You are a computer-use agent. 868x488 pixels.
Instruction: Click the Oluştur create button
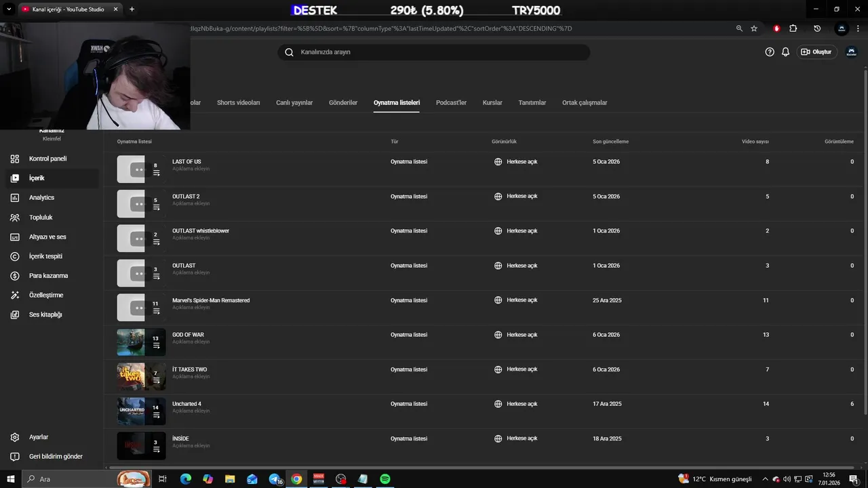pyautogui.click(x=818, y=52)
